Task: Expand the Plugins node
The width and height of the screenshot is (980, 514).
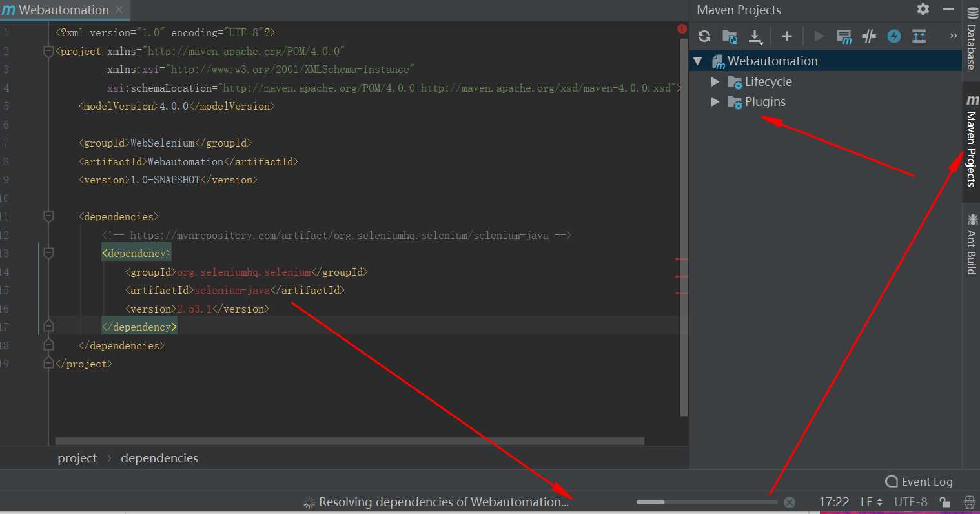Action: point(715,101)
